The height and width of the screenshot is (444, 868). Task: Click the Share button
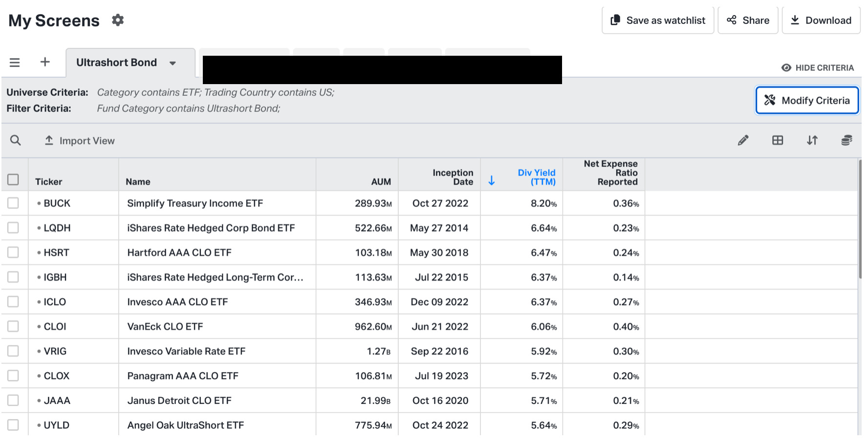(x=748, y=20)
